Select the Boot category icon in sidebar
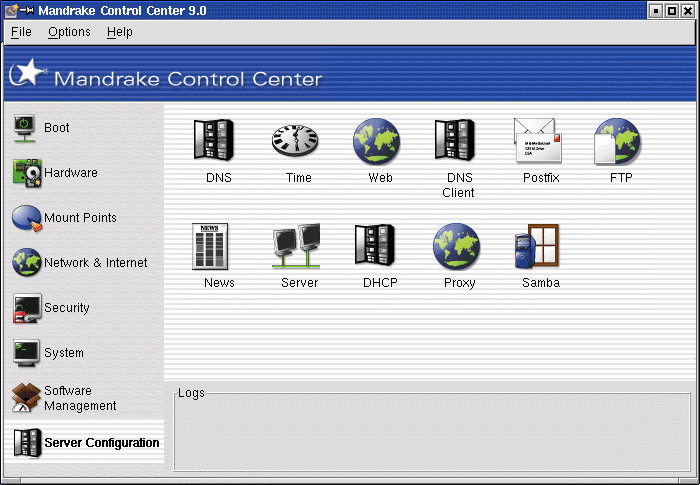 point(25,128)
